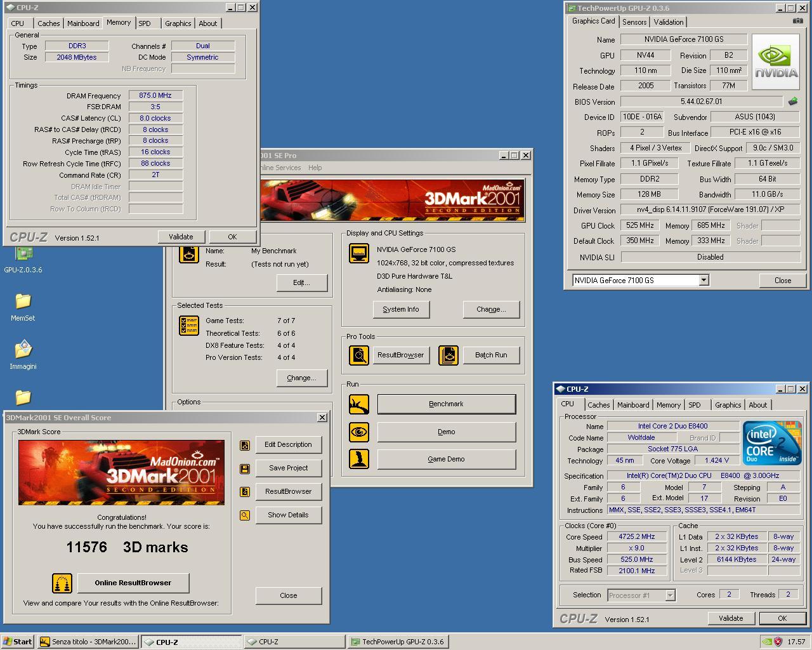Select Validation tab in GPU-Z
This screenshot has height=650, width=812.
click(x=669, y=22)
